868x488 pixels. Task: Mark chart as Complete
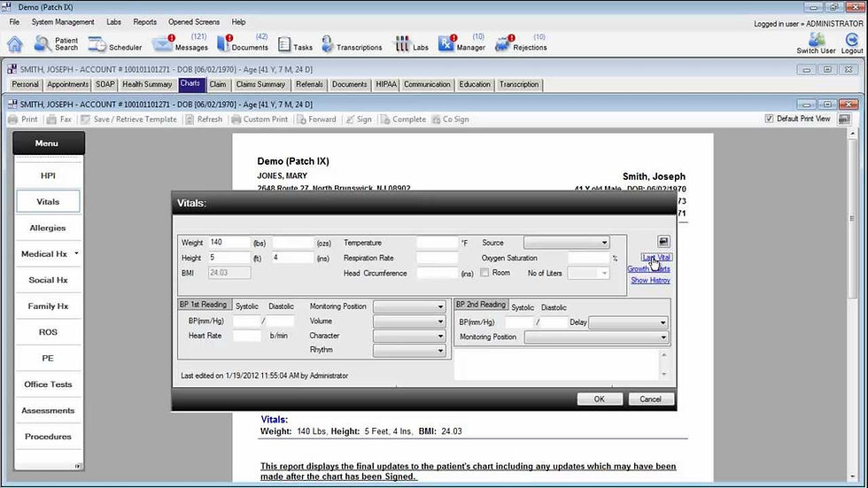(403, 120)
